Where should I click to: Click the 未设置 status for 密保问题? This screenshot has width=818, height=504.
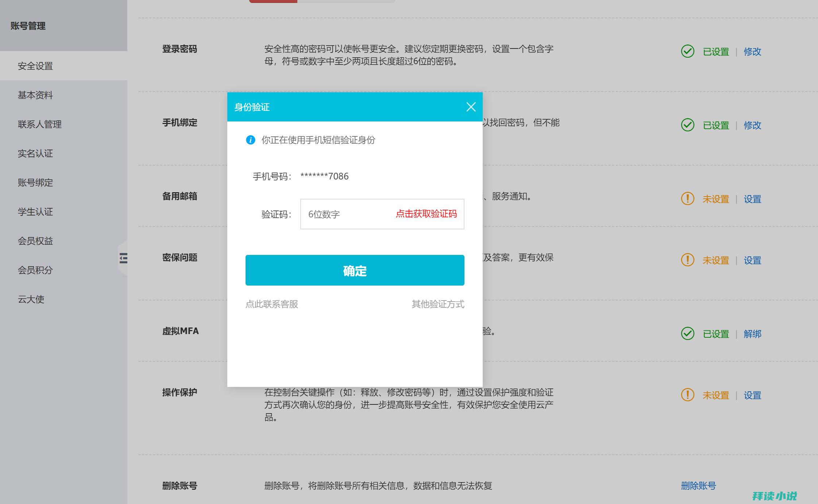(716, 260)
